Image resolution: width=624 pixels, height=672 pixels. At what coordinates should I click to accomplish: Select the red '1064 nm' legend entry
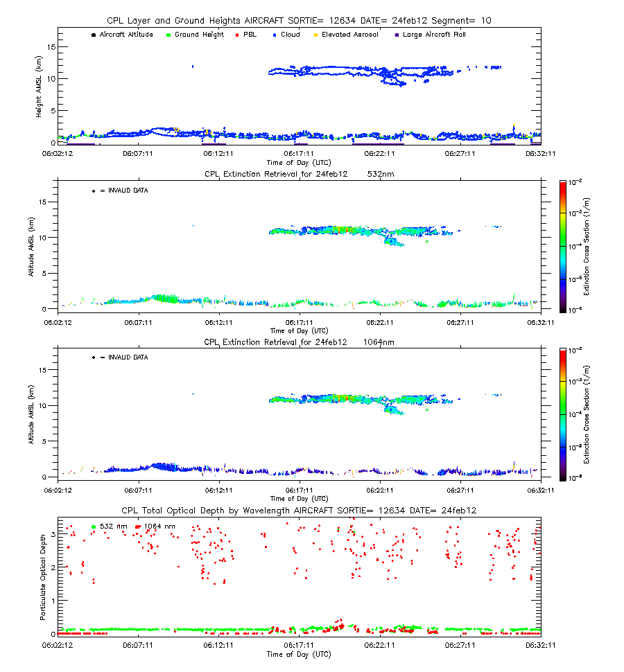(155, 527)
